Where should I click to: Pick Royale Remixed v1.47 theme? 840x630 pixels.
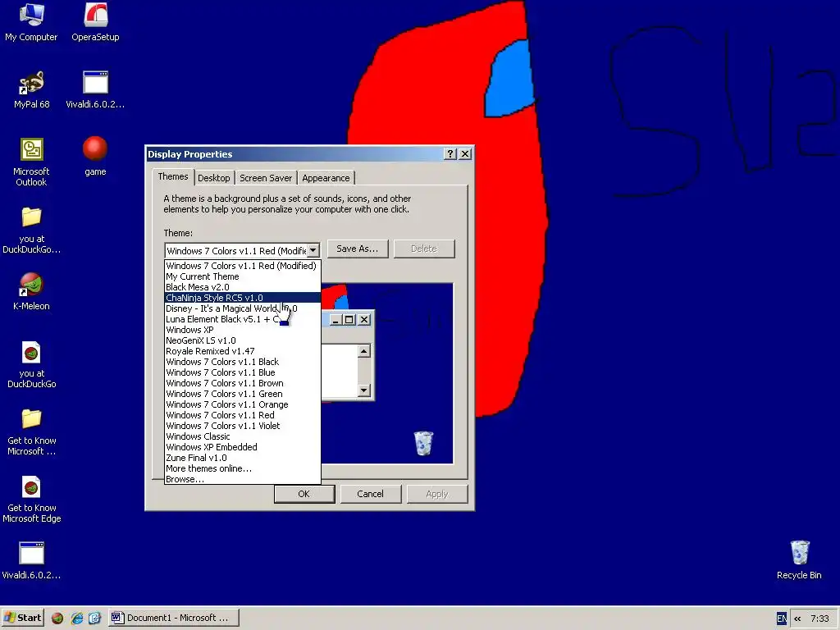(243, 351)
